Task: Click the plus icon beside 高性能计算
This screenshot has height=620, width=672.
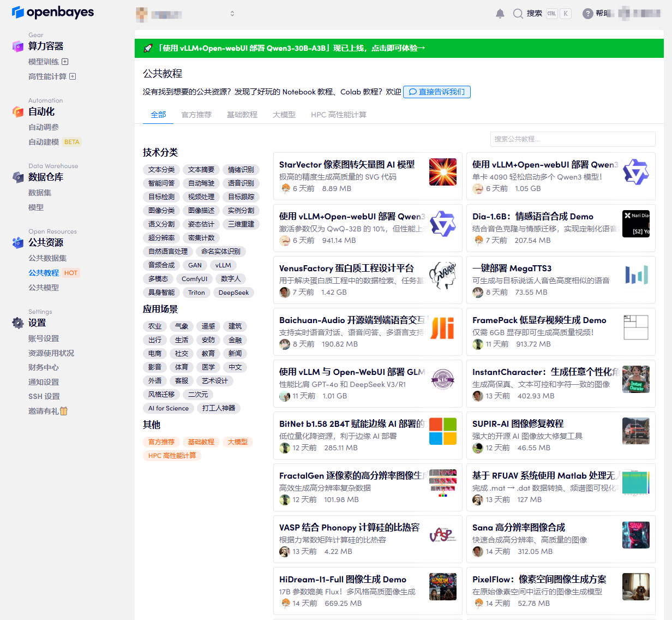Action: click(73, 76)
